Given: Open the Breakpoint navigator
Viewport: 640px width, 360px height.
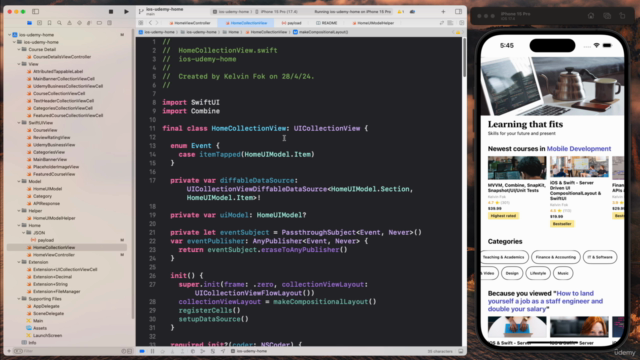Looking at the screenshot, I should pyautogui.click(x=99, y=23).
